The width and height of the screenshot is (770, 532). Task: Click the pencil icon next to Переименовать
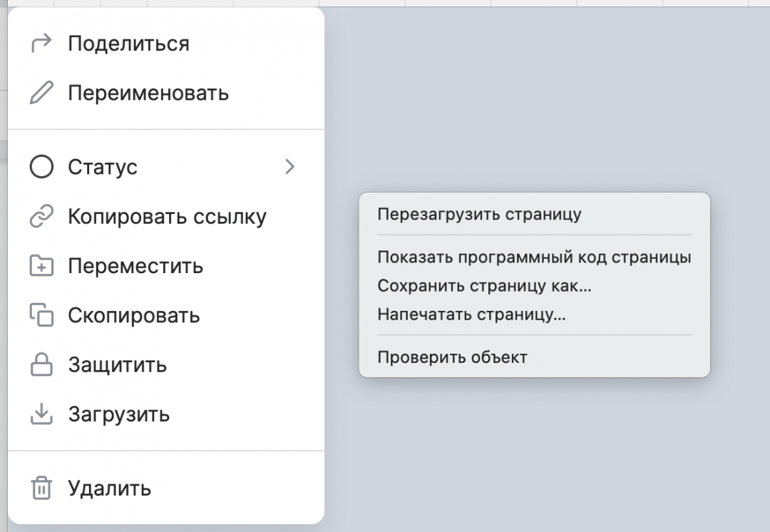(x=43, y=93)
